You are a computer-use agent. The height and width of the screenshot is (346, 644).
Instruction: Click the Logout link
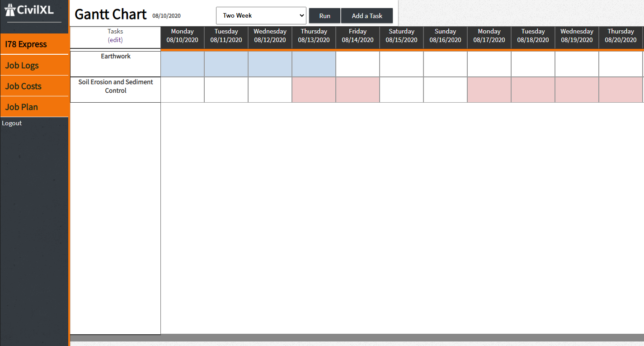click(12, 123)
